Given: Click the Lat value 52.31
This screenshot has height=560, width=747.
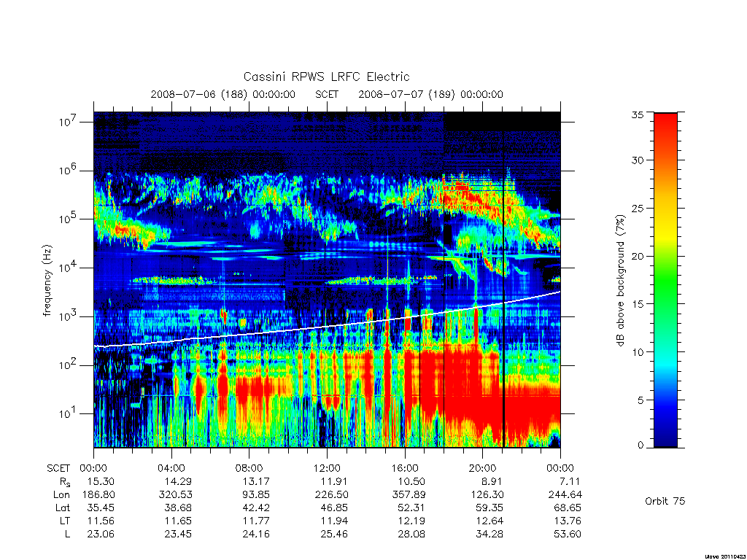Looking at the screenshot, I should [411, 507].
